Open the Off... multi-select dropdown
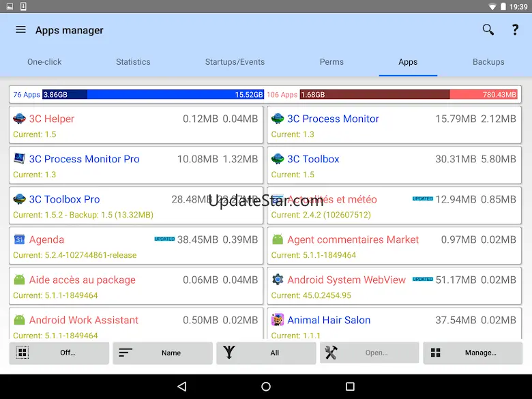The image size is (532, 399). [x=59, y=353]
